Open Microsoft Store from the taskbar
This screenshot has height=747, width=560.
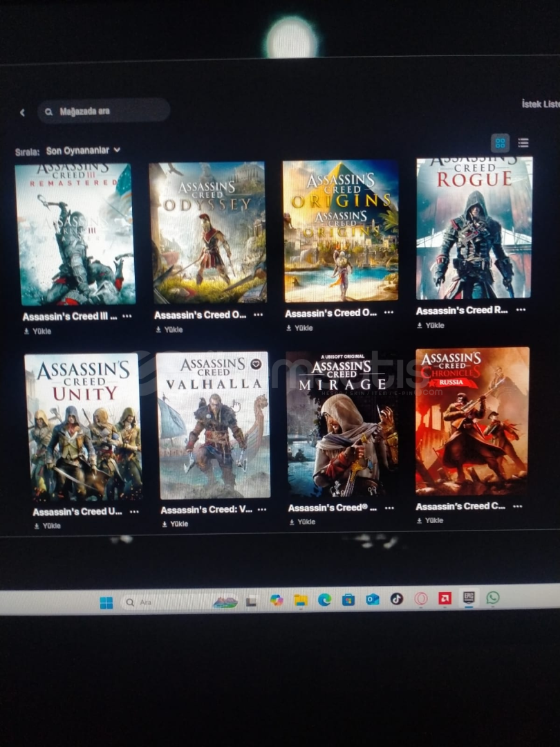(348, 599)
